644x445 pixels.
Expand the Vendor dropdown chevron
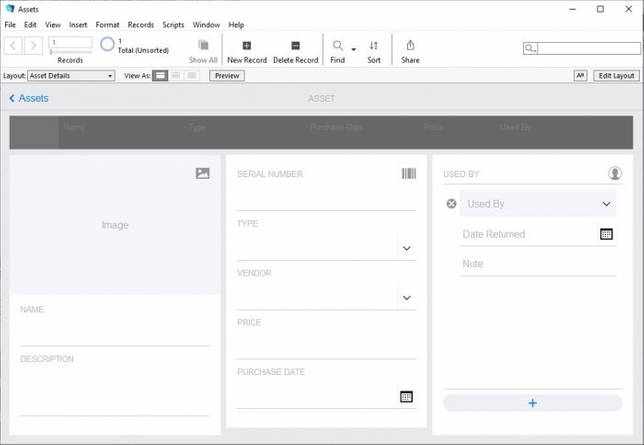click(407, 298)
